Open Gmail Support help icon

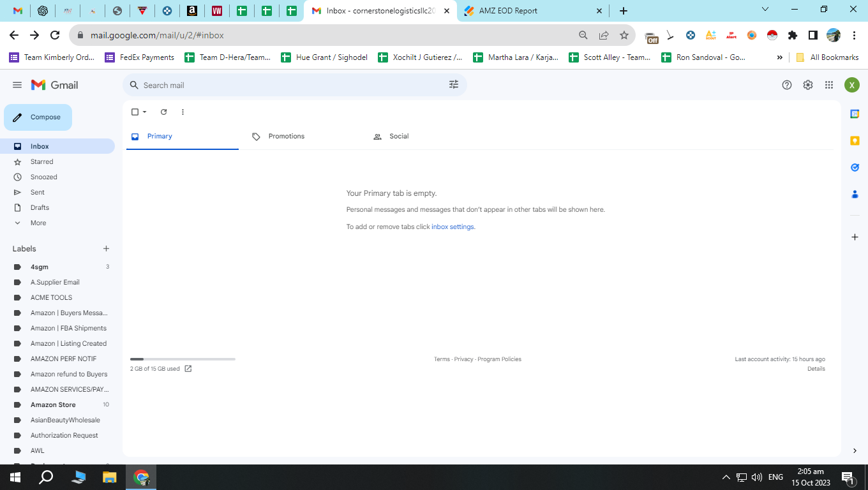[787, 85]
